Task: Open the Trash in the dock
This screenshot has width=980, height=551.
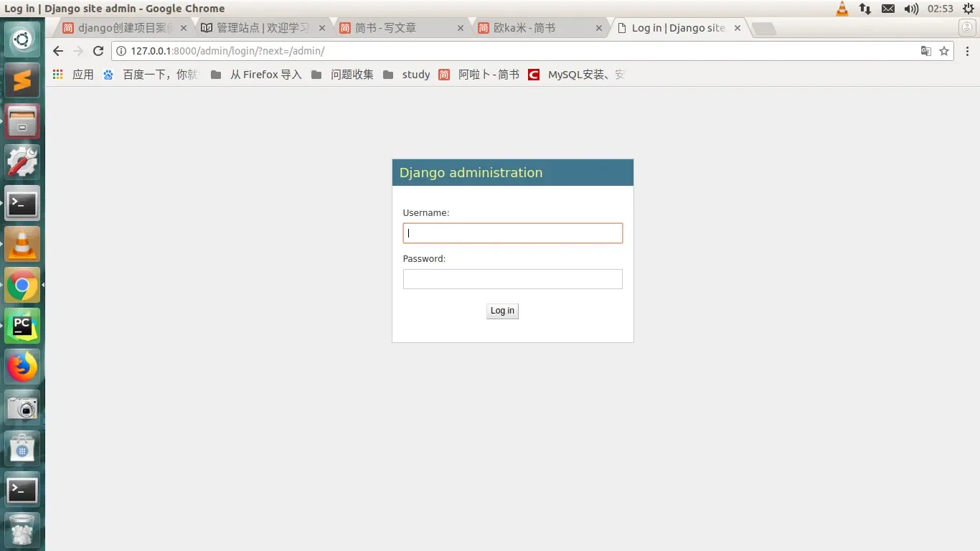Action: (22, 531)
